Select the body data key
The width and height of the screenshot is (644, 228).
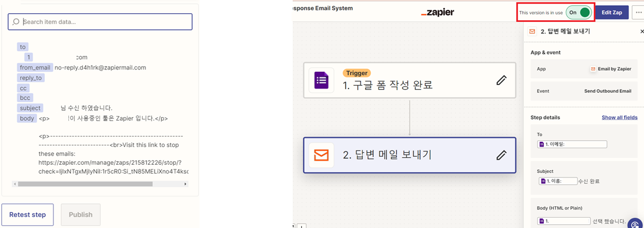[x=26, y=118]
